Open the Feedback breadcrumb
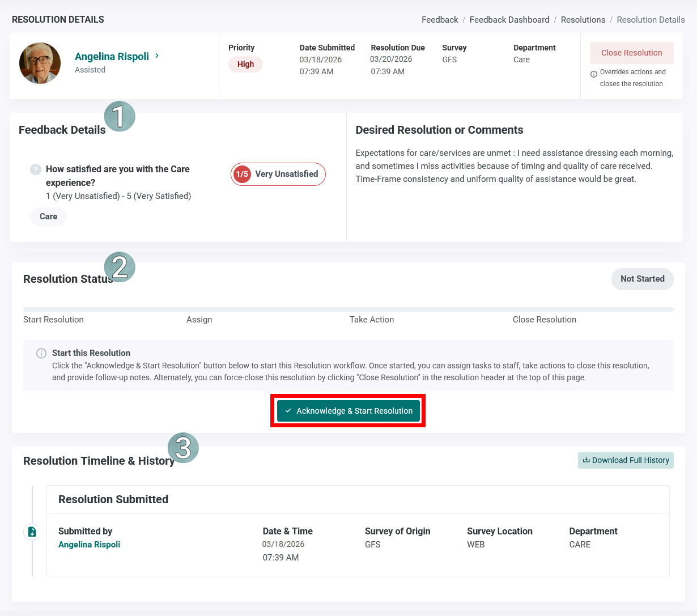697x616 pixels. tap(440, 19)
